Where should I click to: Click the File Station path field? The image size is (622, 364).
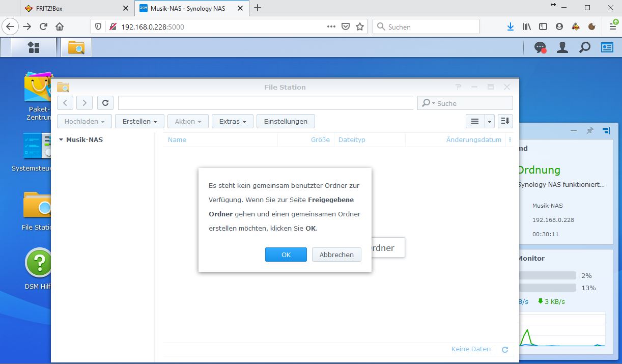(266, 103)
